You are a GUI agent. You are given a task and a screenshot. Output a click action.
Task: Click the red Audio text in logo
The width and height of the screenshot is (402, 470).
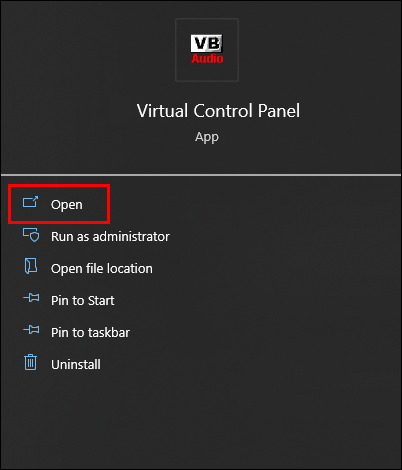[207, 59]
